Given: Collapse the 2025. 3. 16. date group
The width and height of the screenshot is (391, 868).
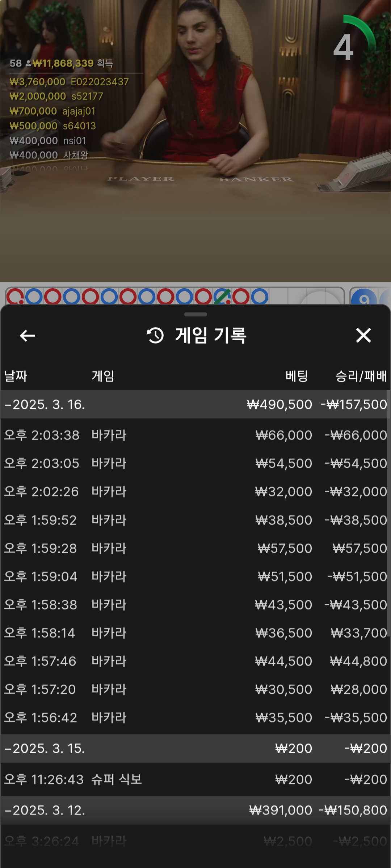Looking at the screenshot, I should point(45,404).
